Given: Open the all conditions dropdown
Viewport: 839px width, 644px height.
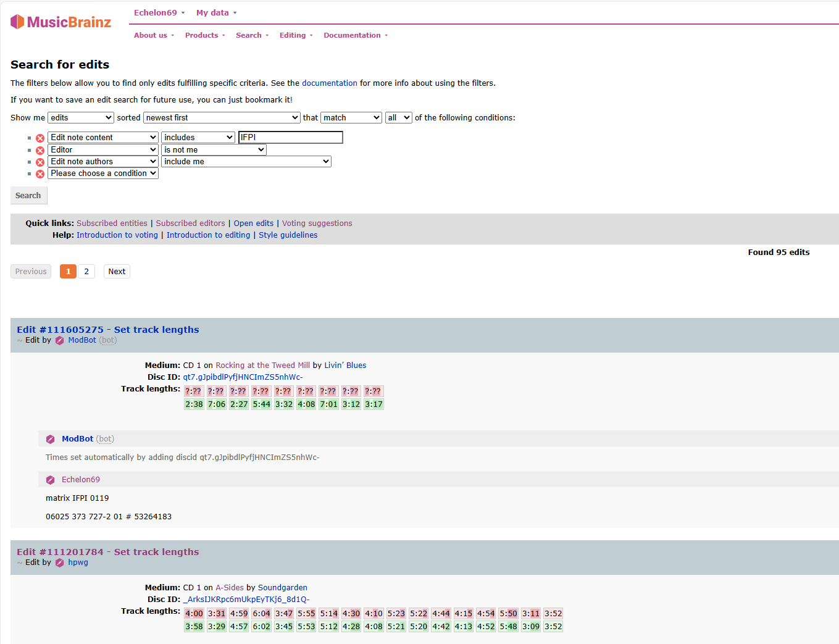Looking at the screenshot, I should tap(398, 117).
